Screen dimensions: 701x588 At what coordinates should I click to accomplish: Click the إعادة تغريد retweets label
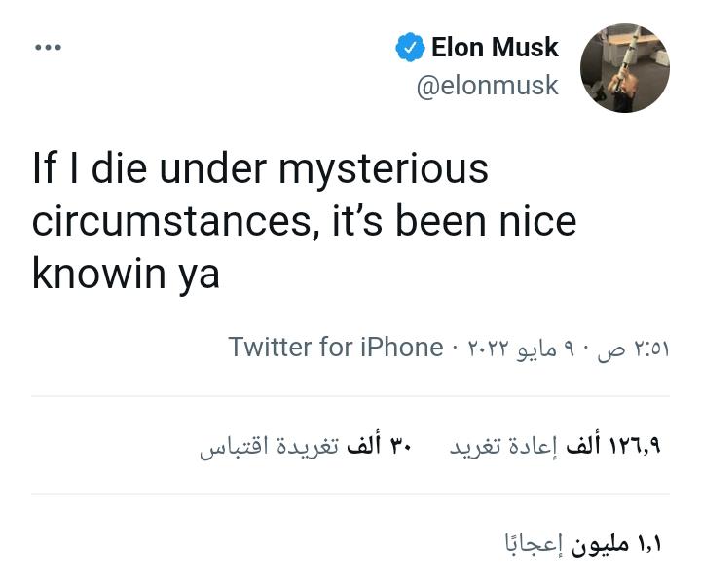coord(504,446)
